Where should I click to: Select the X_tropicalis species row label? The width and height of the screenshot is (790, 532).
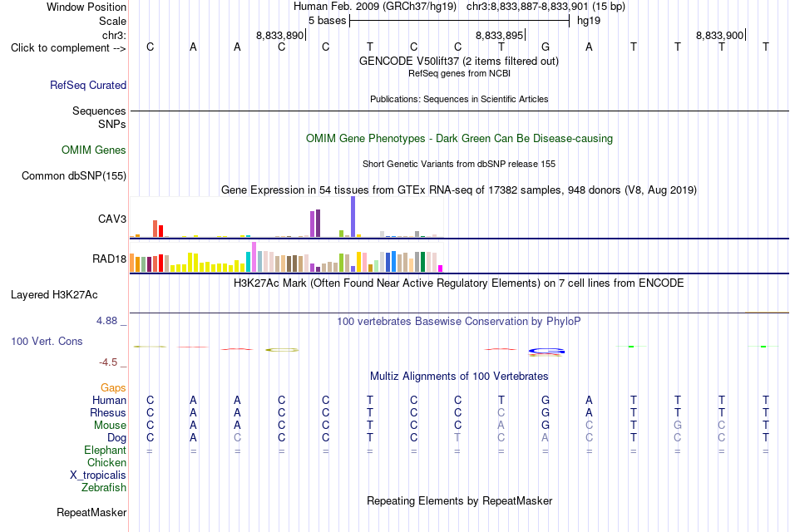coord(98,475)
